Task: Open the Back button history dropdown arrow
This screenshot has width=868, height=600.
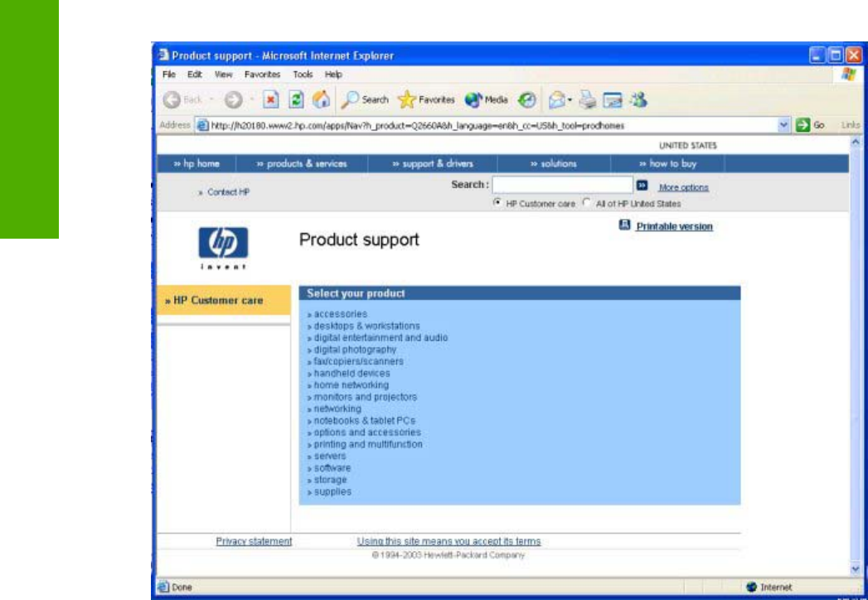Action: 211,100
